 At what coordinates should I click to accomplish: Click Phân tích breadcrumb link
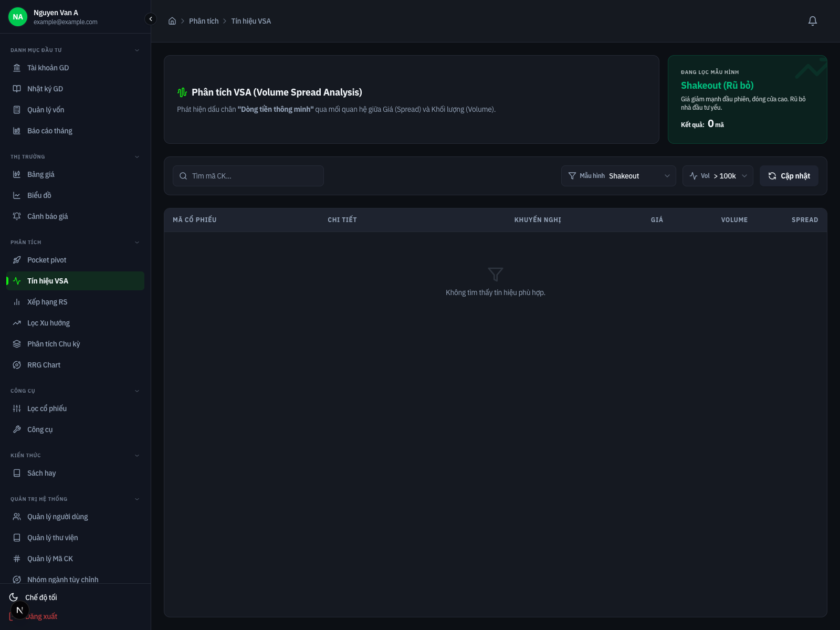204,21
